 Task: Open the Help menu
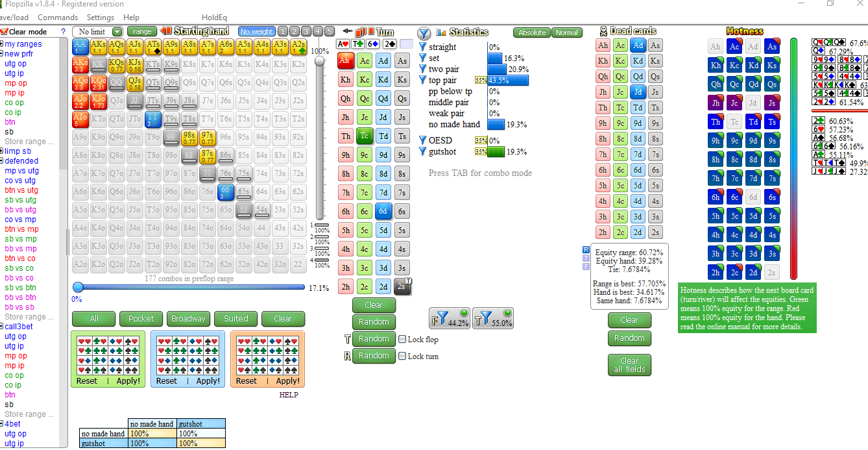click(131, 18)
